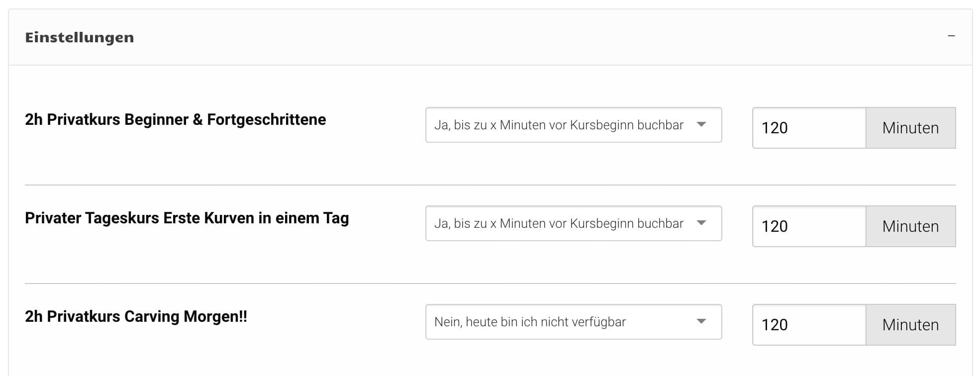Focus minutes field for Privatkurs Carving Morgen
The height and width of the screenshot is (376, 980).
coord(808,325)
